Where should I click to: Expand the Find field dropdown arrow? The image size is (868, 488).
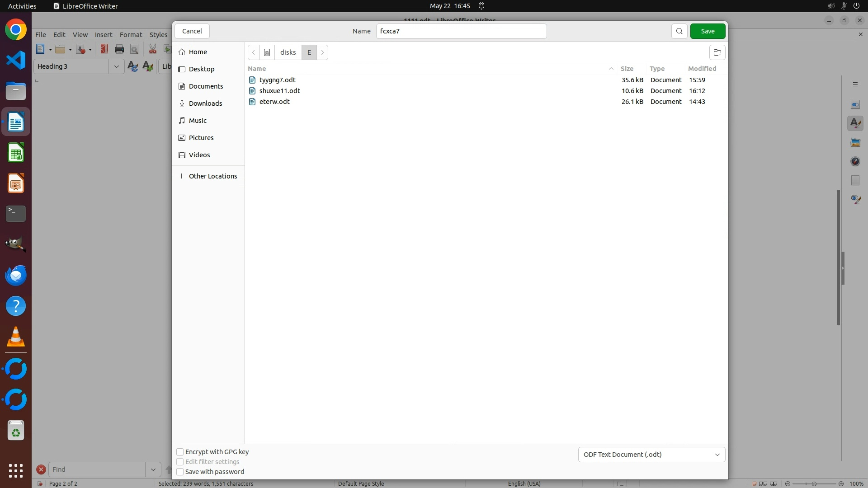[x=153, y=469]
